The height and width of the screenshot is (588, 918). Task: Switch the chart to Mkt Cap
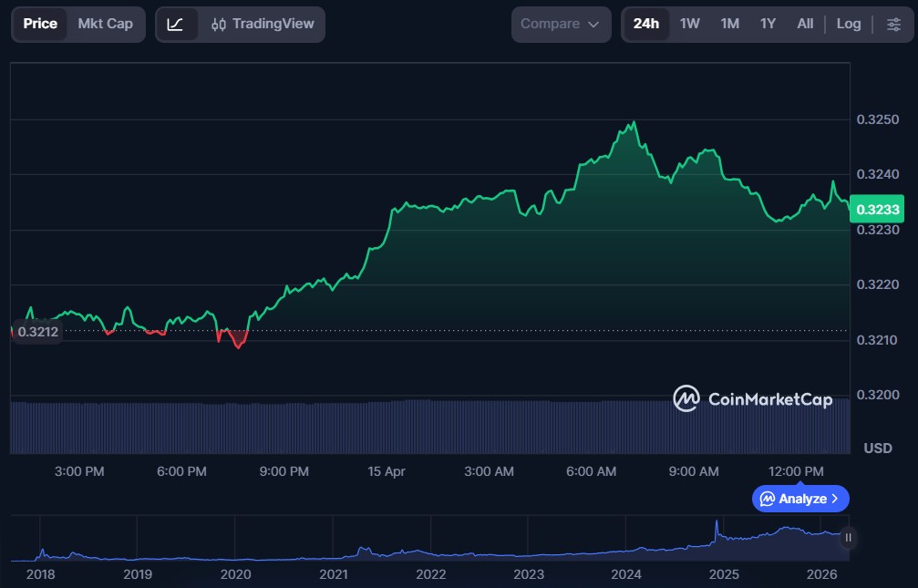pyautogui.click(x=105, y=24)
